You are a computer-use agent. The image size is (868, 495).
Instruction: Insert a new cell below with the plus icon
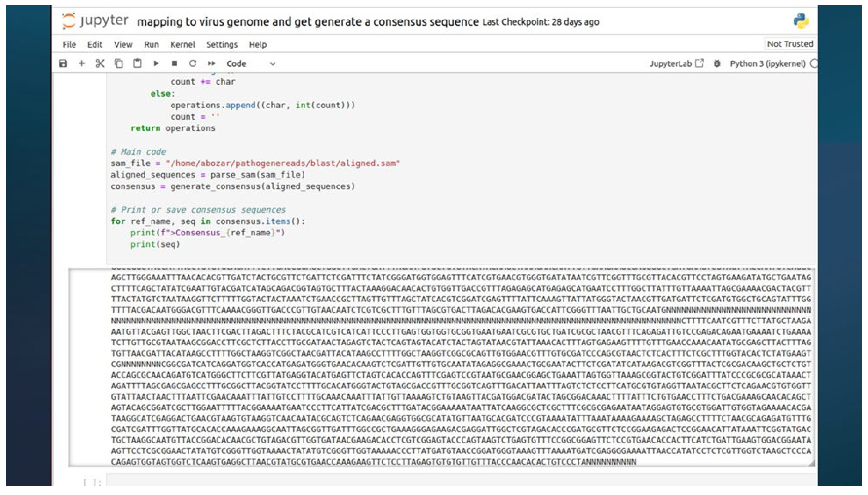(82, 63)
